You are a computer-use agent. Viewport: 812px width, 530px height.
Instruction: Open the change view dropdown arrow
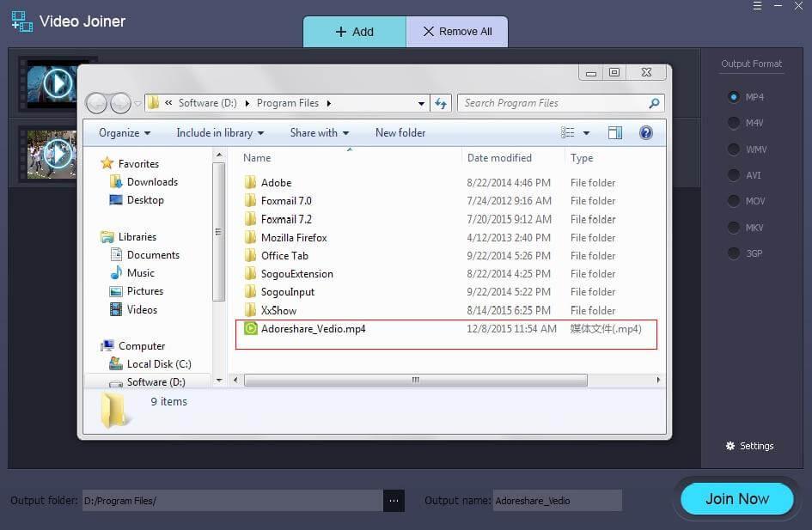pyautogui.click(x=587, y=133)
